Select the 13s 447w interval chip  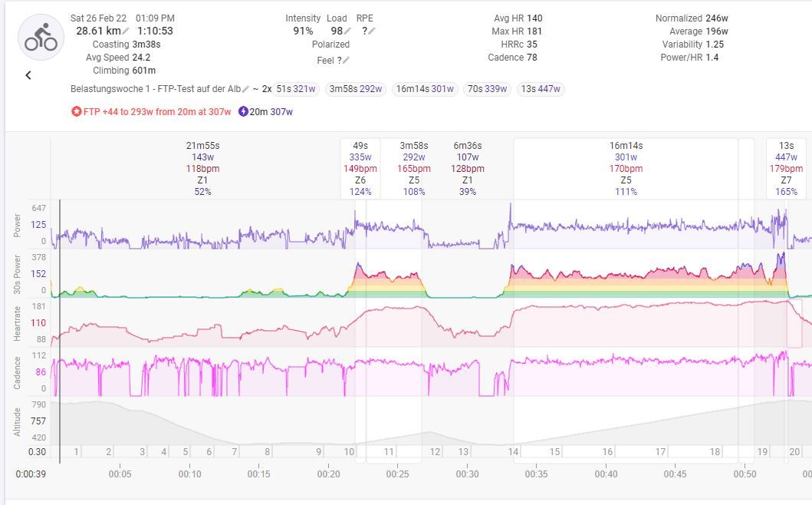tap(540, 89)
